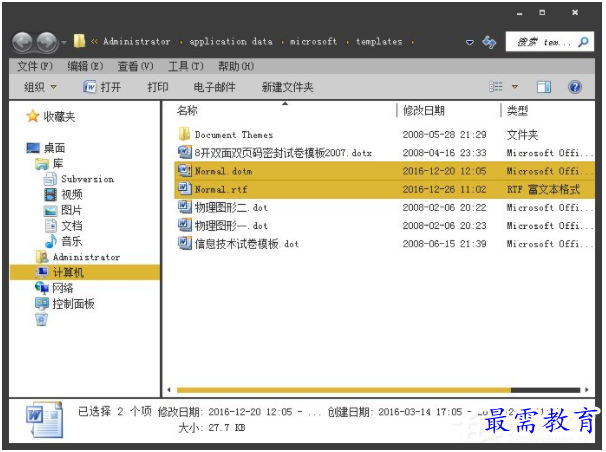This screenshot has height=452, width=606.
Task: Click the folder icon in address bar
Action: click(x=79, y=41)
